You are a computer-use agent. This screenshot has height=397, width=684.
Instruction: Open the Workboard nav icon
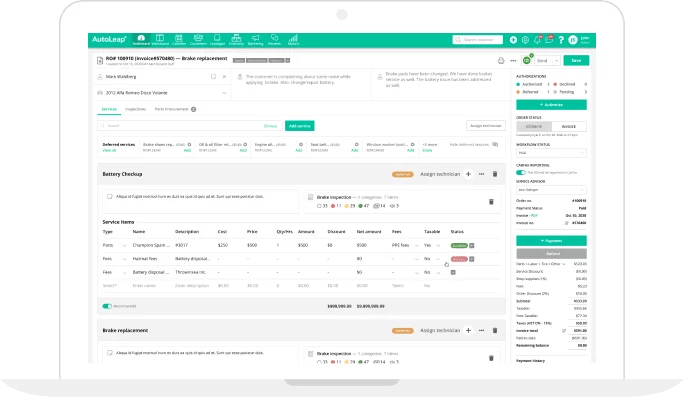point(160,40)
